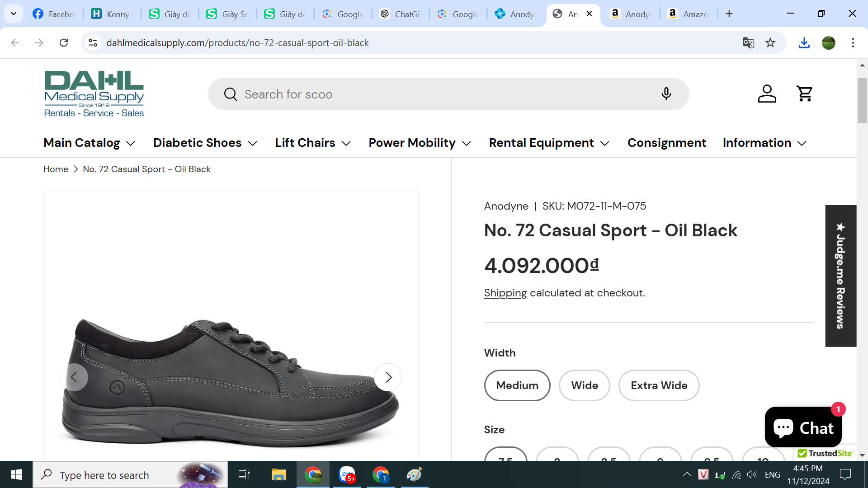This screenshot has width=868, height=488.
Task: Expand the Diabetic Shoes menu
Action: (x=205, y=143)
